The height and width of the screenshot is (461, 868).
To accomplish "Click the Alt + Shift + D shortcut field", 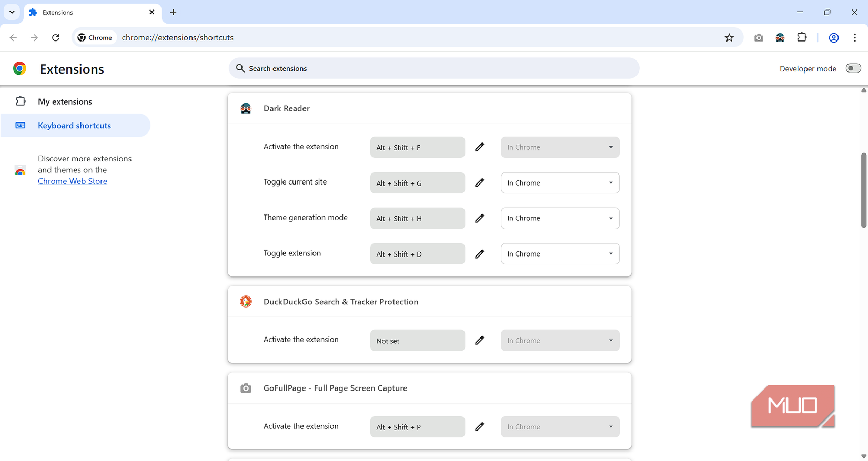I will [418, 254].
